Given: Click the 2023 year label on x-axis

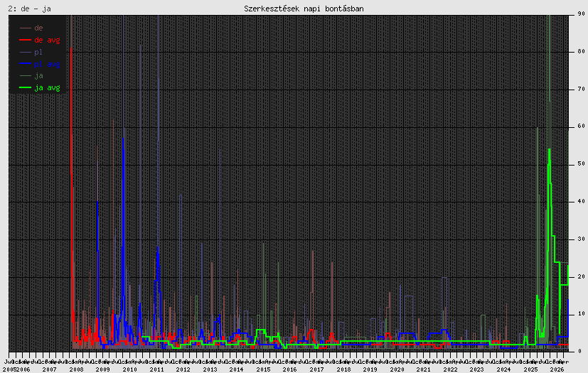Looking at the screenshot, I should tap(477, 369).
